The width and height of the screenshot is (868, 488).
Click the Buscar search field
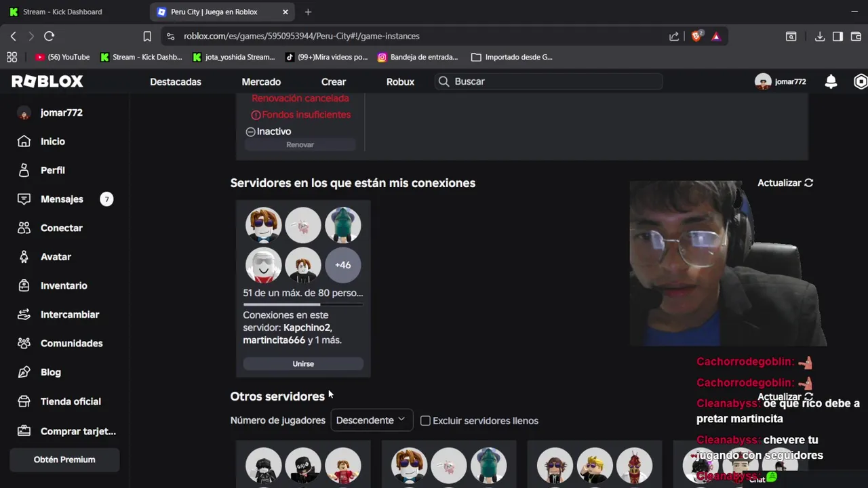click(549, 81)
